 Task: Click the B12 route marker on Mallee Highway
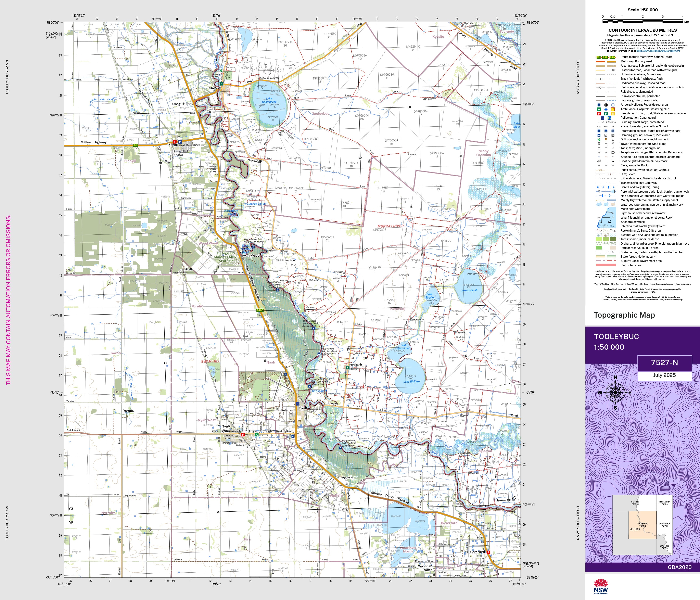pos(136,145)
